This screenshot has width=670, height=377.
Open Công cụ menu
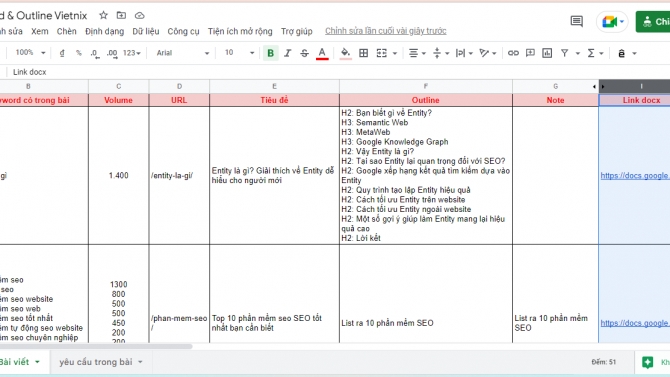click(183, 31)
